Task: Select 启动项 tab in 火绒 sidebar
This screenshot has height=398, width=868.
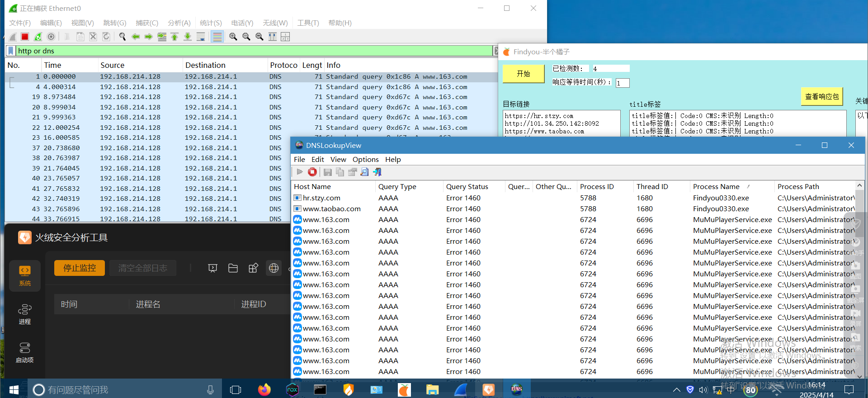Action: pyautogui.click(x=25, y=353)
